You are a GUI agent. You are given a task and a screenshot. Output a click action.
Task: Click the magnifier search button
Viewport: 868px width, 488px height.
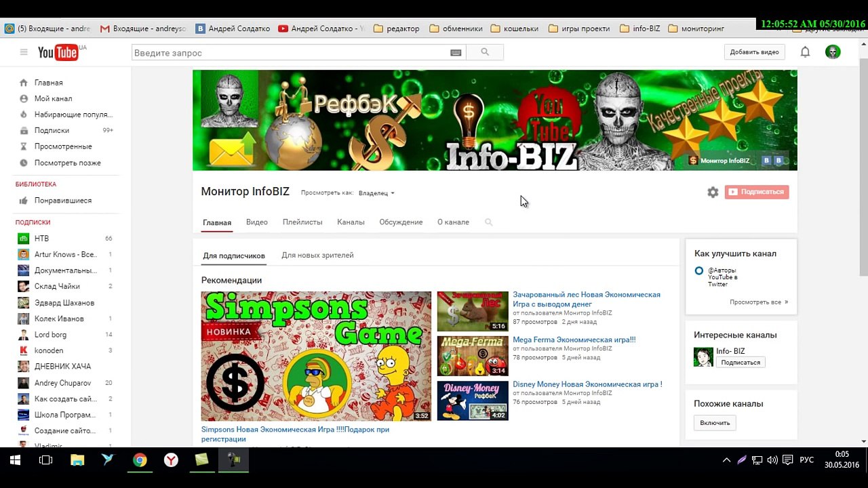pos(485,52)
